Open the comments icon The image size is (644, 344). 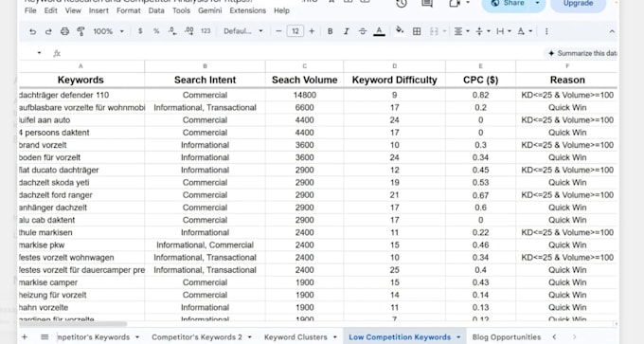tap(427, 3)
